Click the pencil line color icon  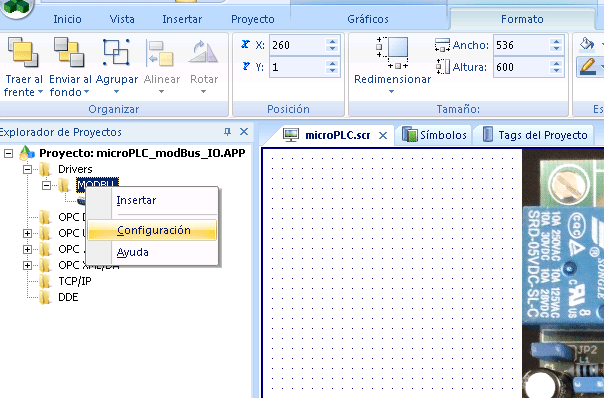pos(587,67)
